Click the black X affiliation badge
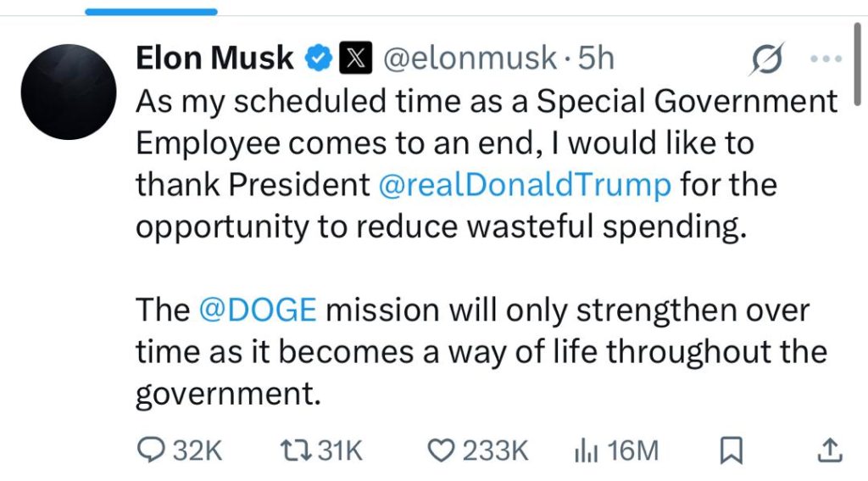The width and height of the screenshot is (868, 481). coord(353,59)
